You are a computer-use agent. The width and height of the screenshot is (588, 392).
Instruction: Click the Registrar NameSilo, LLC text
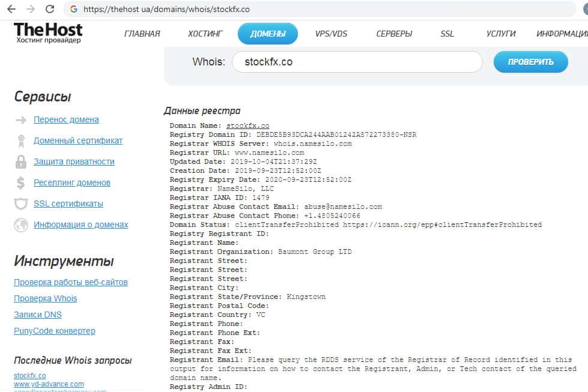click(x=246, y=189)
